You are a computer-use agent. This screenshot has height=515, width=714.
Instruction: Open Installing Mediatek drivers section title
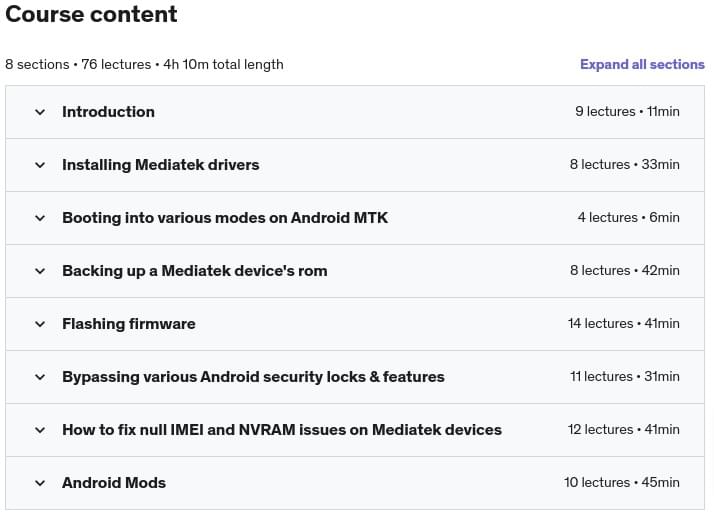[x=161, y=164]
